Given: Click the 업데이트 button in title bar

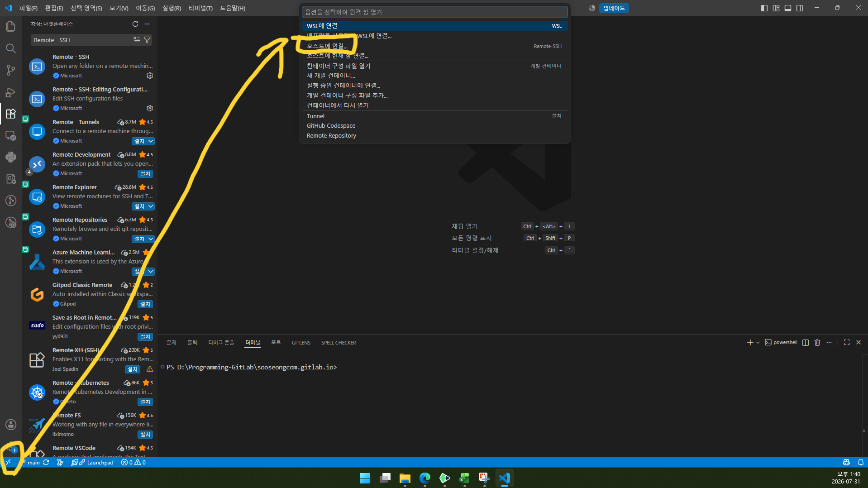Looking at the screenshot, I should [614, 8].
